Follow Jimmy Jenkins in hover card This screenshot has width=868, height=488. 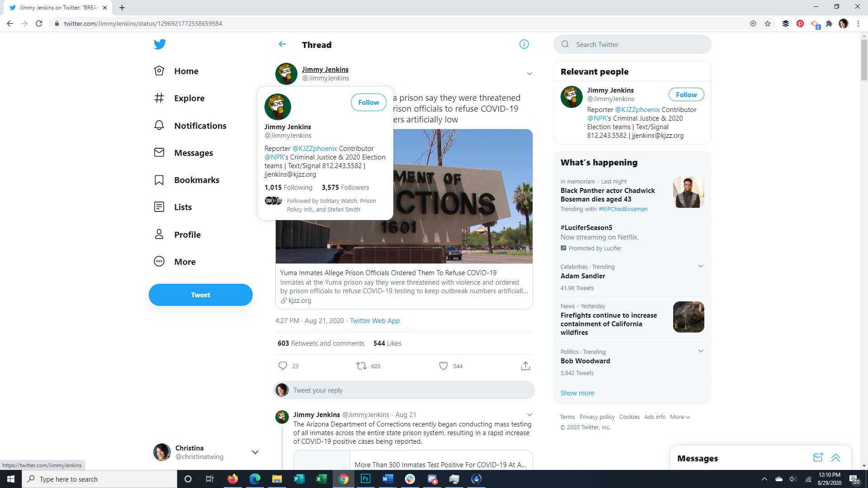(368, 103)
